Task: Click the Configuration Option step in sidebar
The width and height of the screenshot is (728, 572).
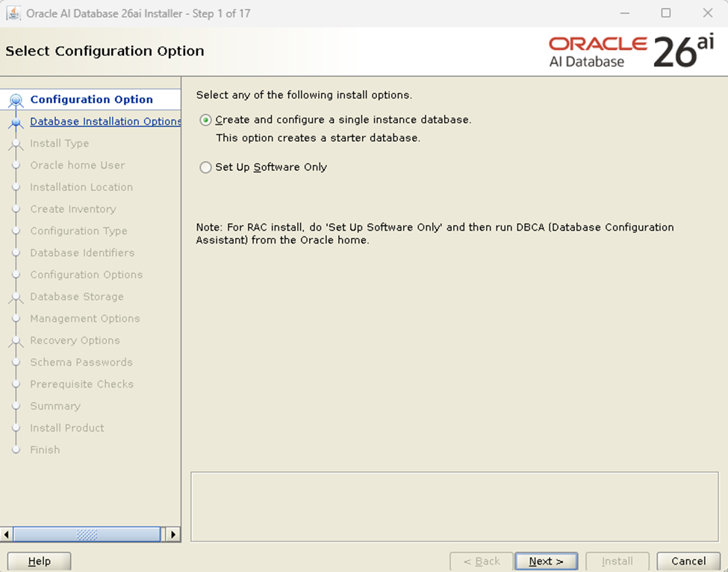Action: click(91, 99)
